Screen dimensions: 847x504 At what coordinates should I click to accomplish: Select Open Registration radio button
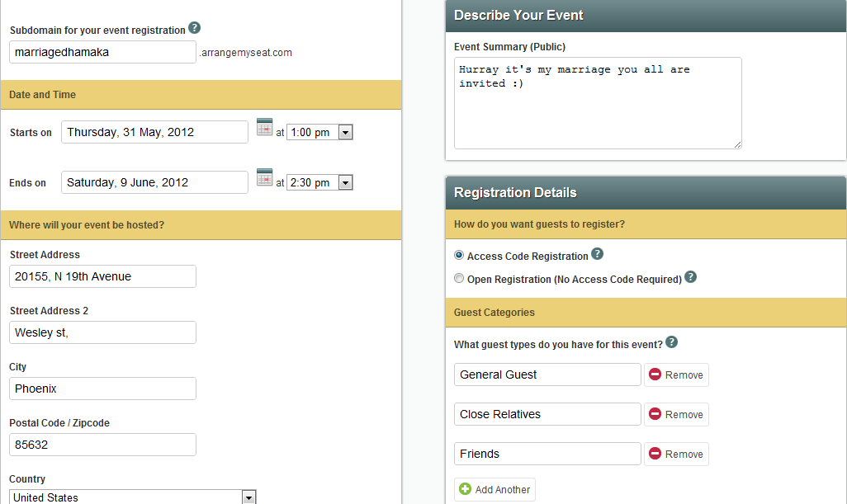click(459, 279)
